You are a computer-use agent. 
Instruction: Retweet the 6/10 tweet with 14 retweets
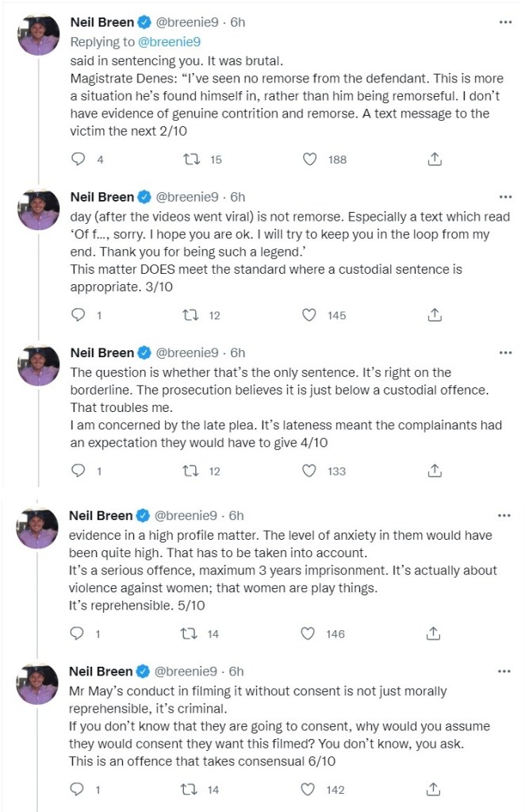coord(191,789)
